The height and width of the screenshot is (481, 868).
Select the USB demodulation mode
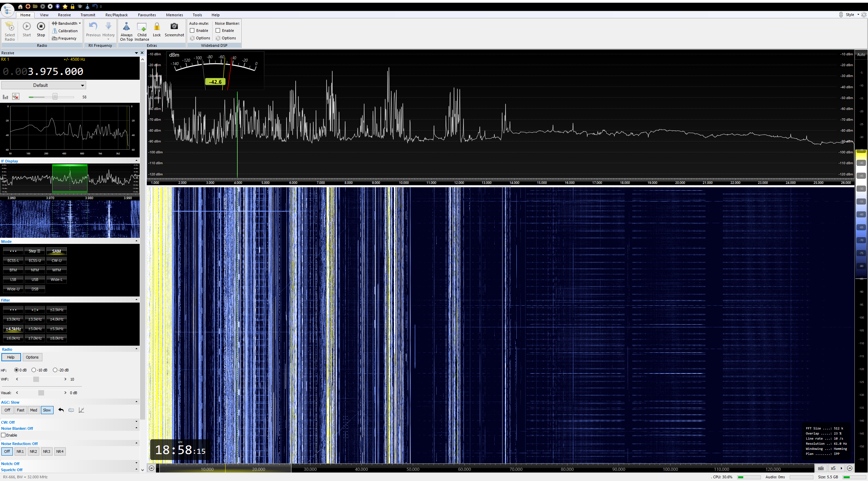pos(35,280)
